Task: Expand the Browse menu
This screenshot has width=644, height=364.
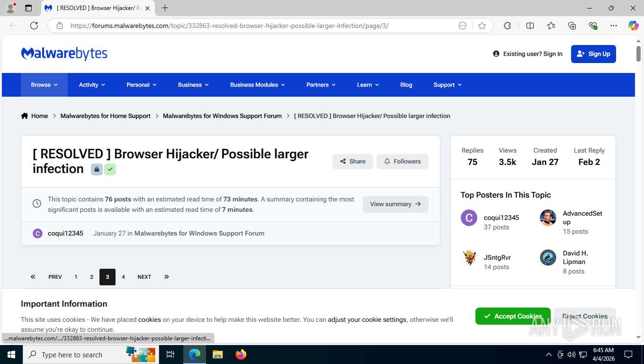Action: (x=44, y=85)
